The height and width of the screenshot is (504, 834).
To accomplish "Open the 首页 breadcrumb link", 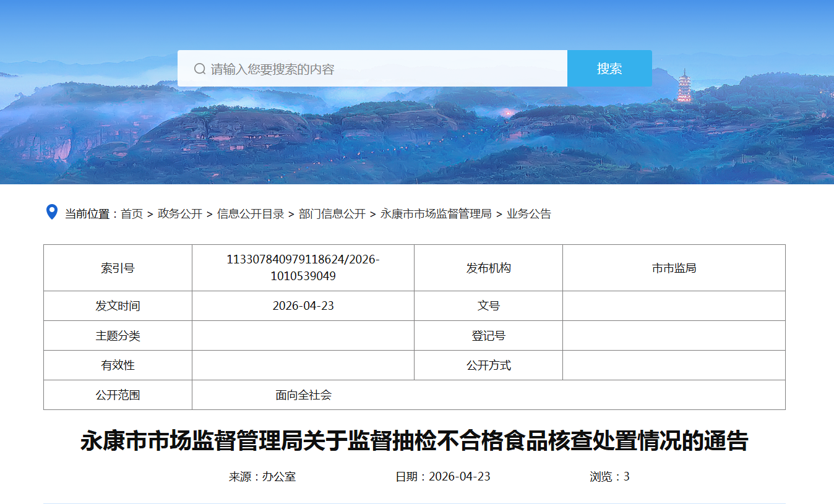I will pos(132,214).
